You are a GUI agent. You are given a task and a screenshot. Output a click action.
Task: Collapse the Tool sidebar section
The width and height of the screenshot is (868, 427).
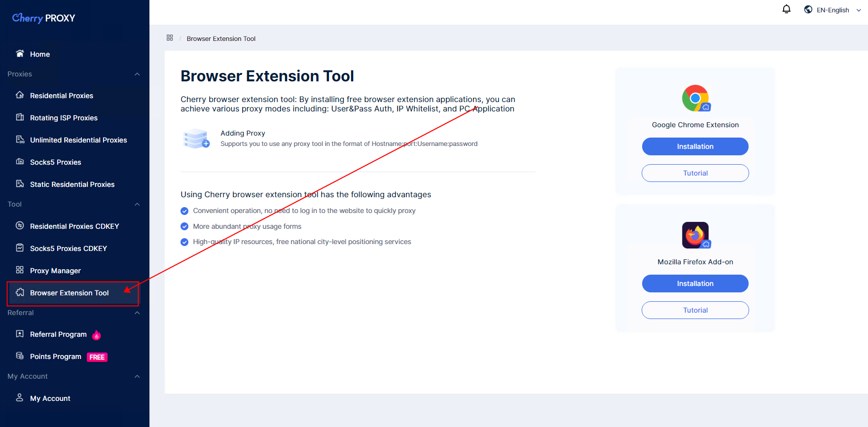(x=137, y=205)
